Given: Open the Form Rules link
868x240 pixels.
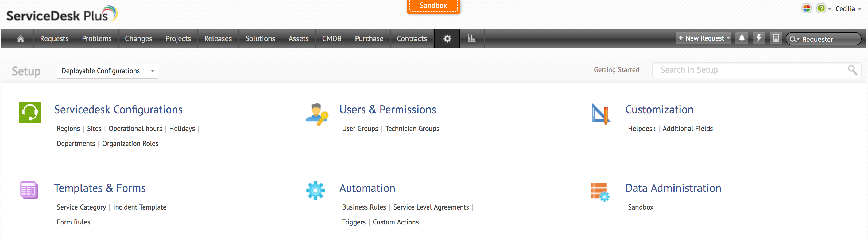Looking at the screenshot, I should [x=73, y=222].
